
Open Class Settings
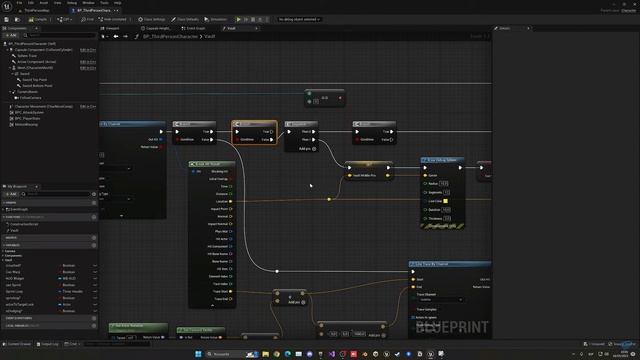coord(151,19)
